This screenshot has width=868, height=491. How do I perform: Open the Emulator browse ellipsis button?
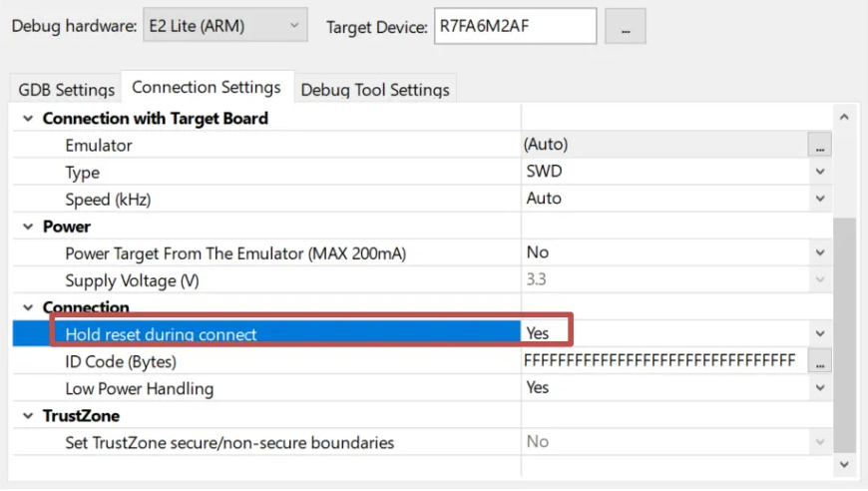click(820, 145)
